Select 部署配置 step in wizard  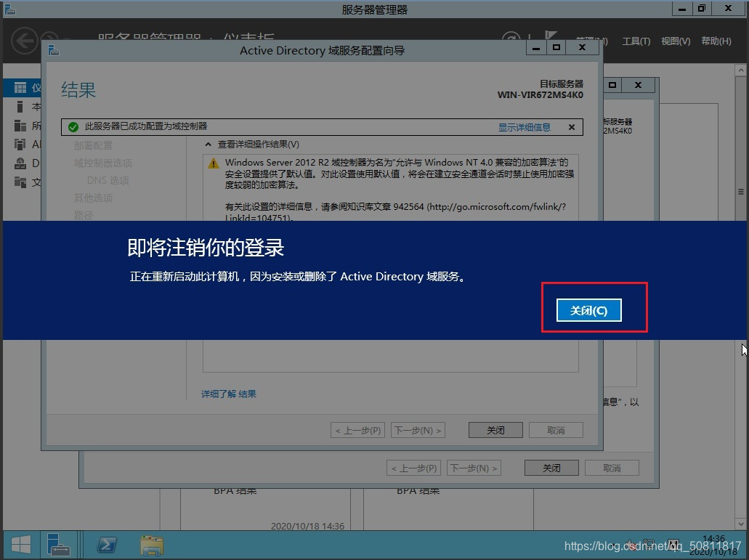point(93,145)
